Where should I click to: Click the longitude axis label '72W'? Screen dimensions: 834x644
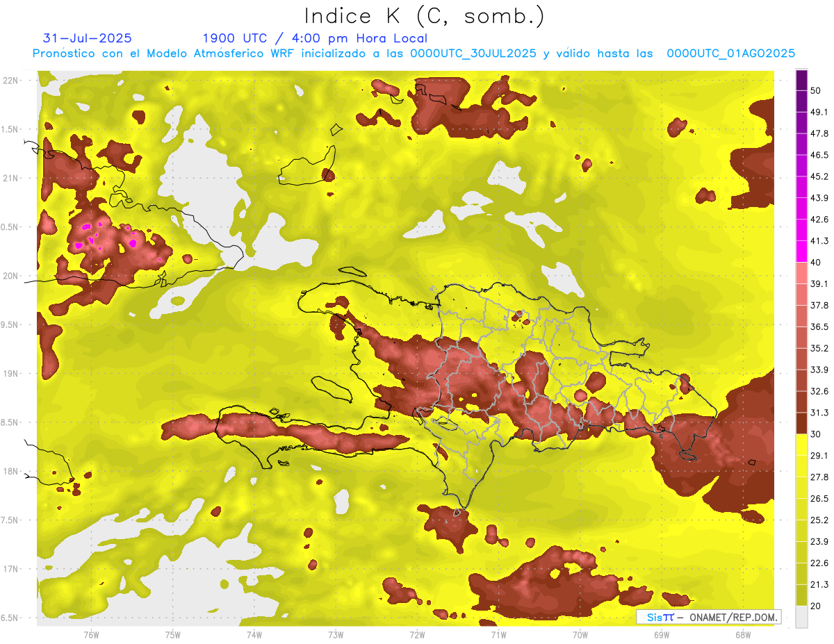click(x=417, y=635)
